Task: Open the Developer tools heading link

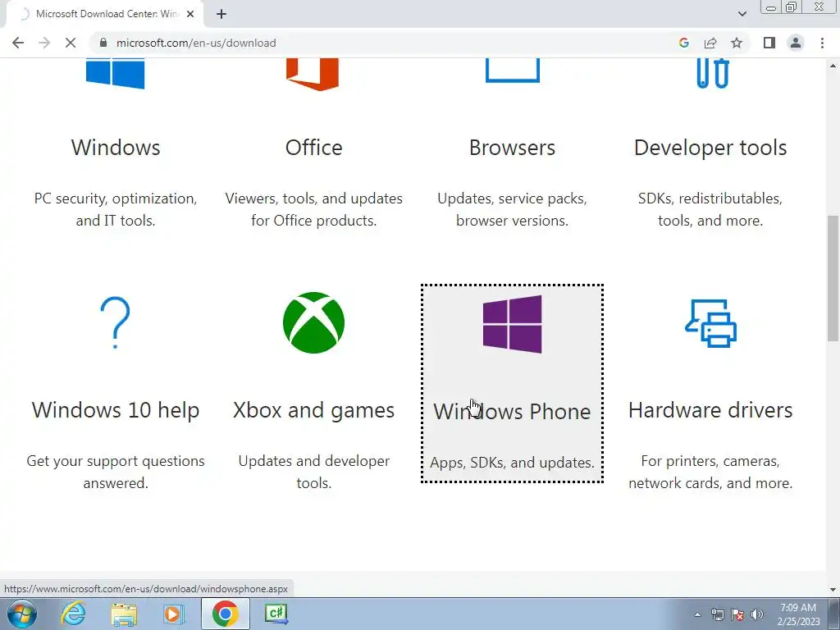Action: (x=710, y=148)
